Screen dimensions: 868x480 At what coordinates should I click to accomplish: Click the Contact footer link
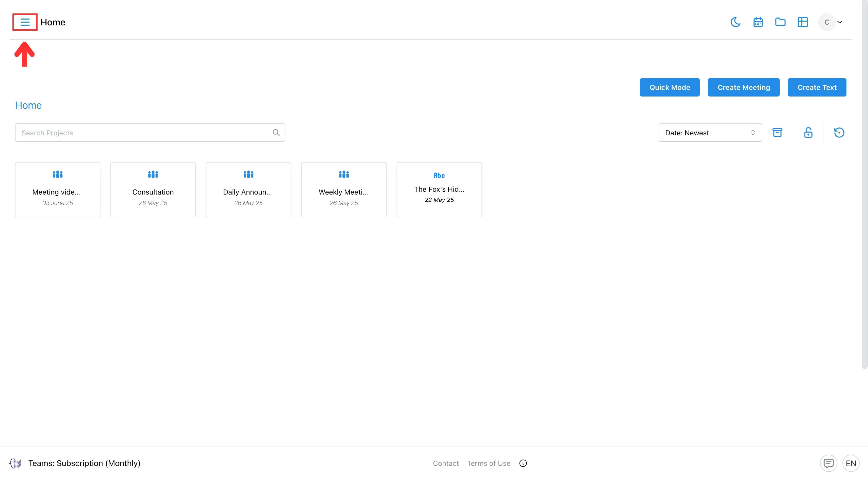(446, 463)
